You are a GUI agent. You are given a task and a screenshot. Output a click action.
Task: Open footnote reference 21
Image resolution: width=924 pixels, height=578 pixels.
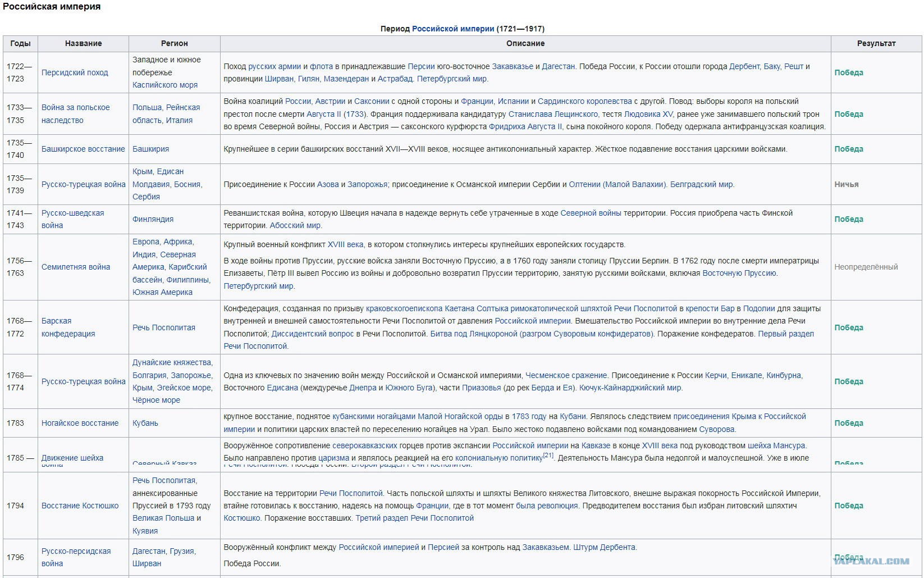pyautogui.click(x=548, y=456)
